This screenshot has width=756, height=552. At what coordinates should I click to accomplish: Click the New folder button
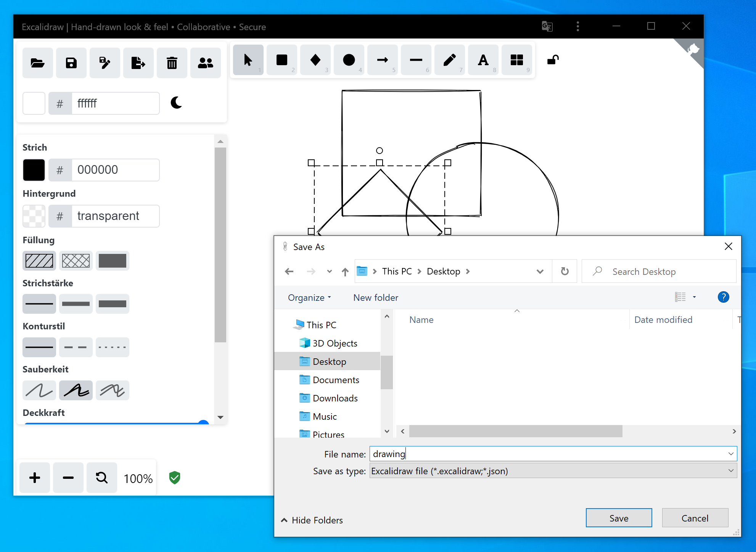[375, 298]
